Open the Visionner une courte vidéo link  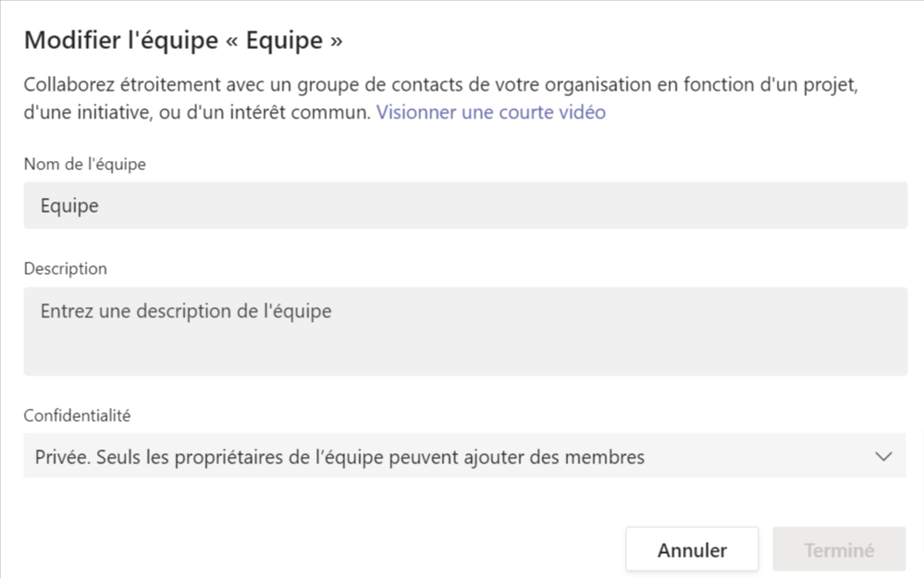coord(491,112)
